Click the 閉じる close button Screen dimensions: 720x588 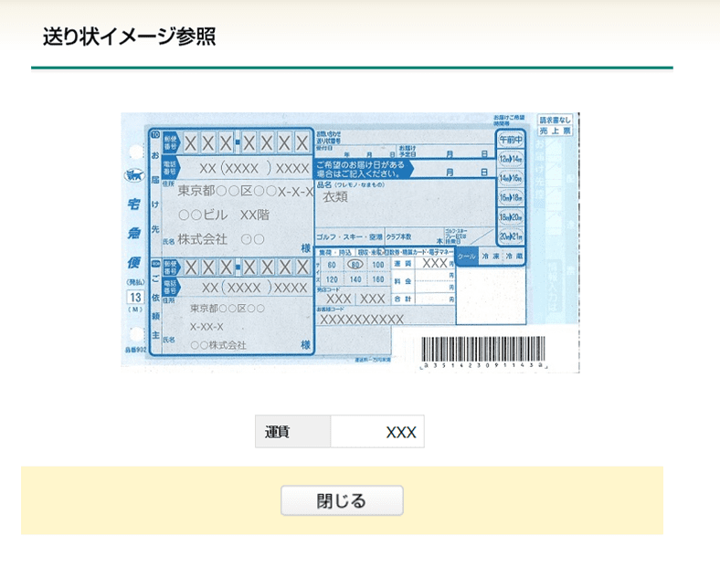click(342, 500)
